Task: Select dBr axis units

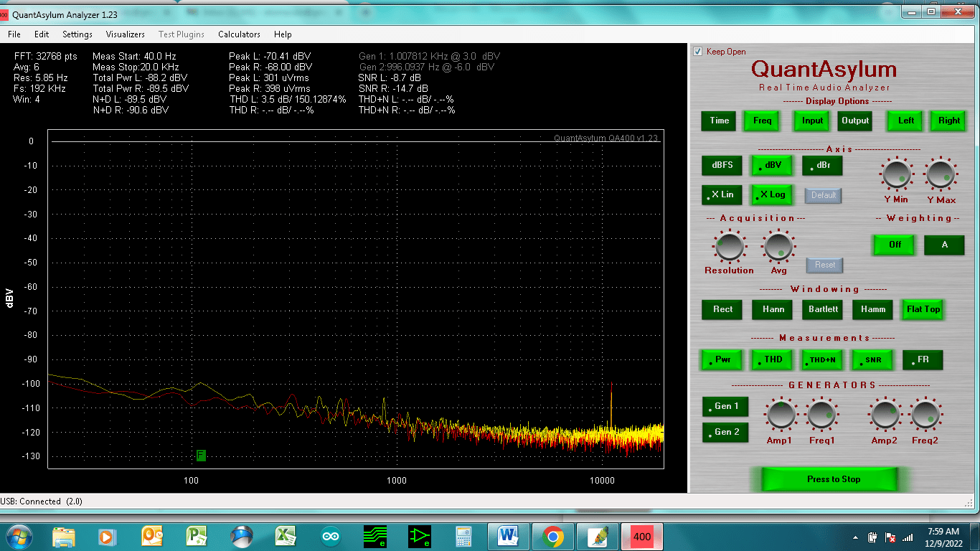Action: click(x=822, y=165)
